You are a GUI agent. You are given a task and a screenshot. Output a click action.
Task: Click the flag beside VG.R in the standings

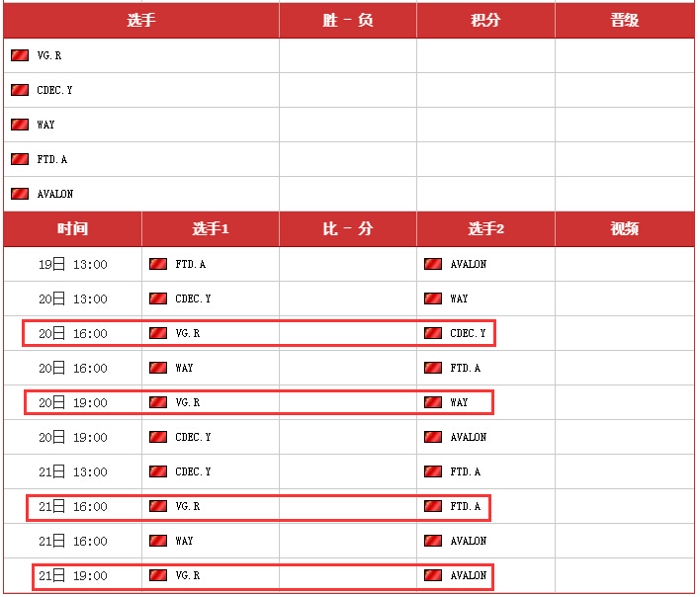coord(19,55)
